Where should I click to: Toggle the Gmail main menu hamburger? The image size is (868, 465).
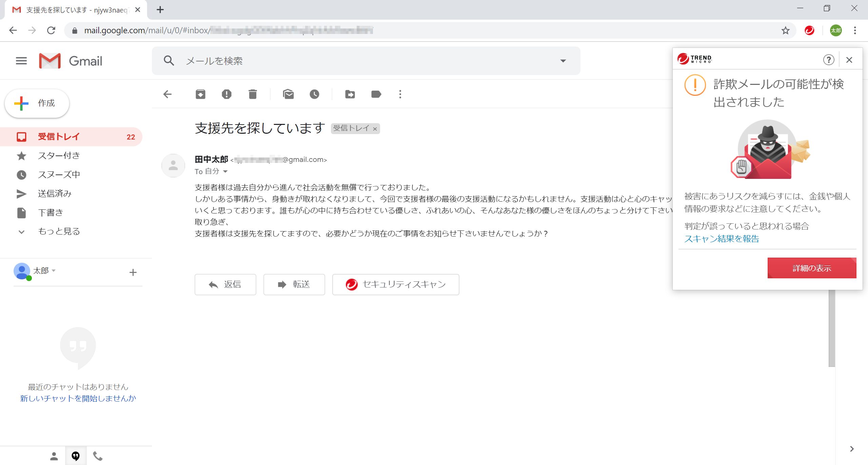click(x=21, y=61)
